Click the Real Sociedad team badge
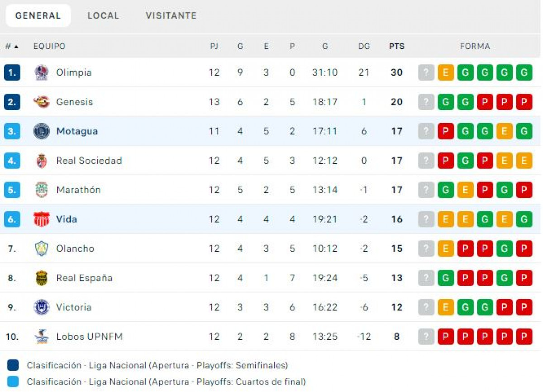This screenshot has width=543, height=392. point(42,161)
